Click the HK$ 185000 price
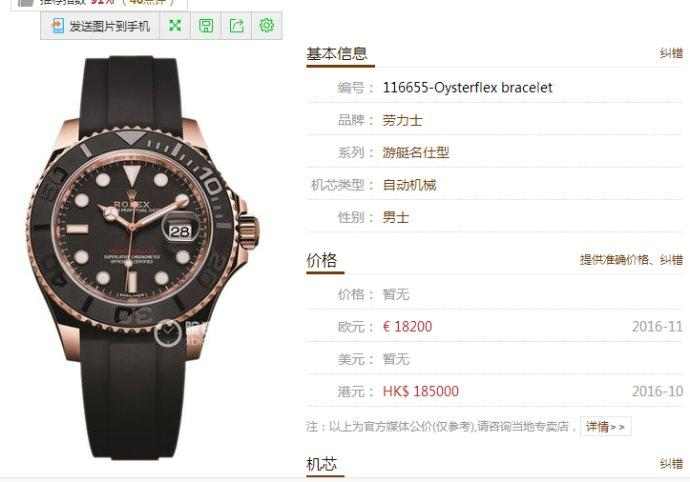690x482 pixels. [420, 391]
